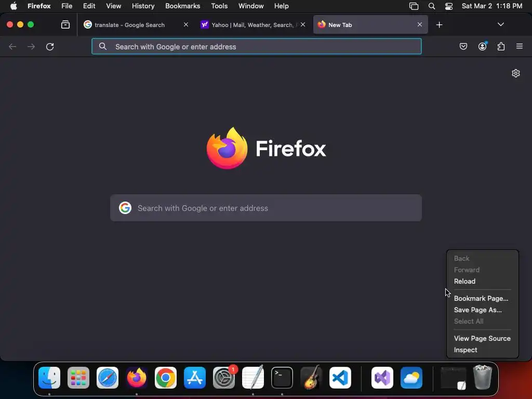Open the Tools menu
The width and height of the screenshot is (532, 399).
[x=219, y=6]
